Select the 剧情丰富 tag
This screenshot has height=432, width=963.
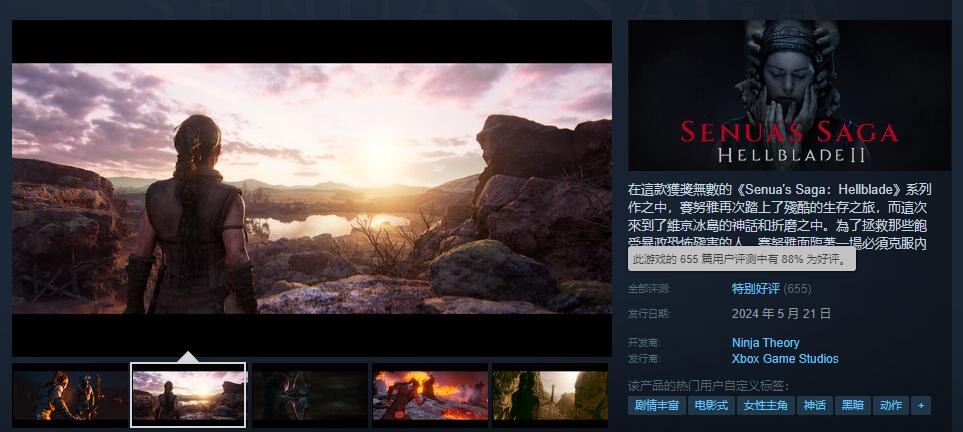click(x=657, y=405)
